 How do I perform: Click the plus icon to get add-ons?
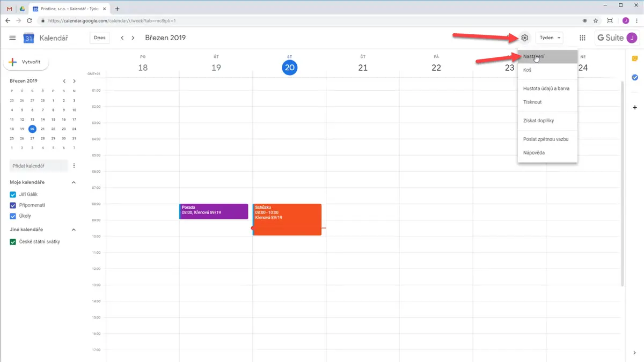(x=635, y=107)
